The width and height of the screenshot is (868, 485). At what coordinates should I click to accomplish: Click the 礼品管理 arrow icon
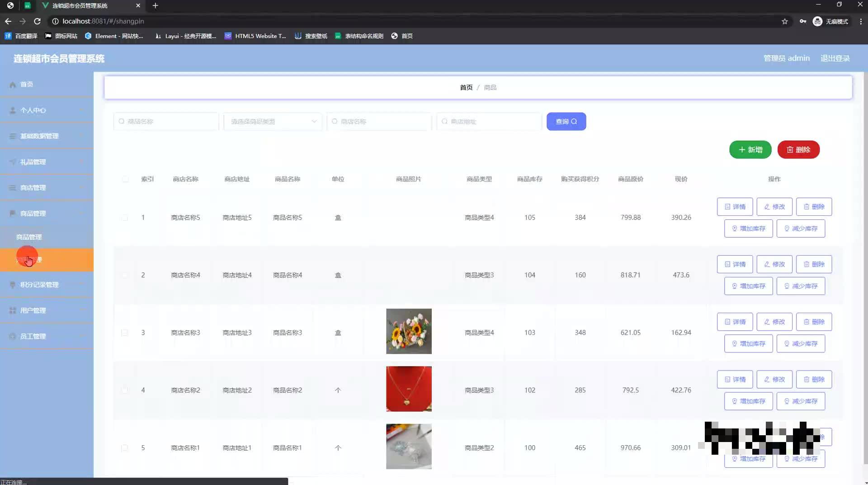point(13,162)
